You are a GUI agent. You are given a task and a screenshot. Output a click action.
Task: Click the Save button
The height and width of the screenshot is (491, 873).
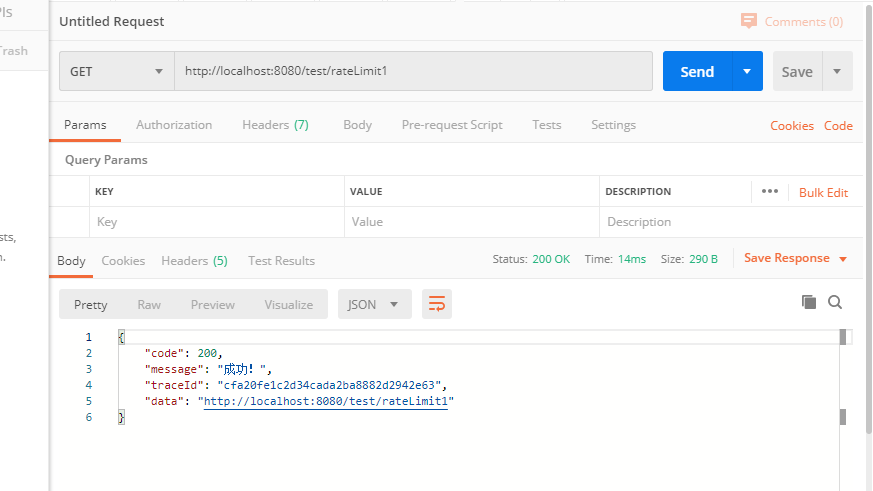coord(797,71)
